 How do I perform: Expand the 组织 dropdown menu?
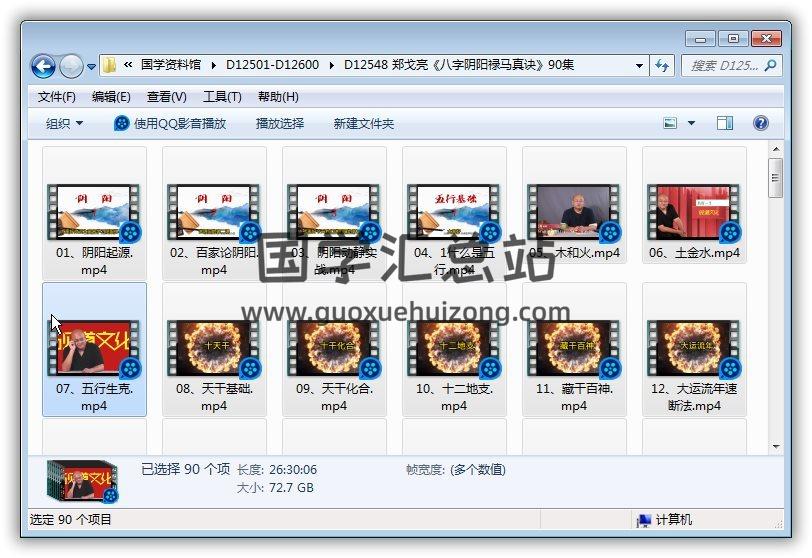(64, 123)
